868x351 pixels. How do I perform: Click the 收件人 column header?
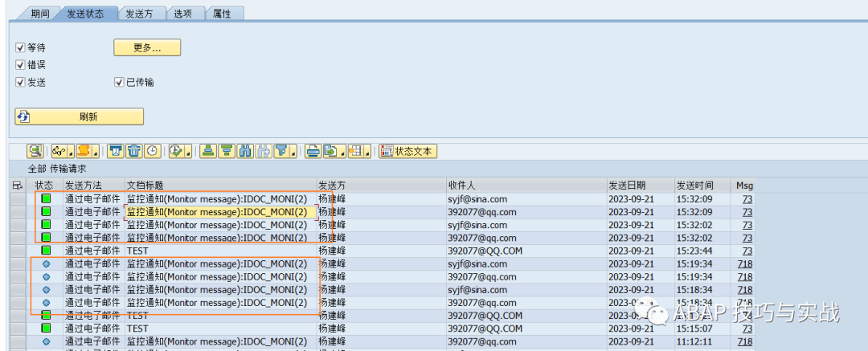[526, 186]
